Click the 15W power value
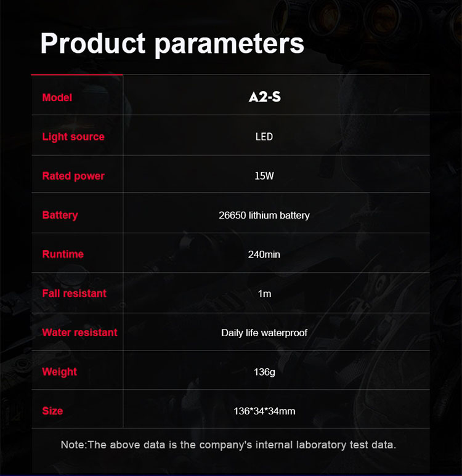462x476 pixels. [264, 176]
